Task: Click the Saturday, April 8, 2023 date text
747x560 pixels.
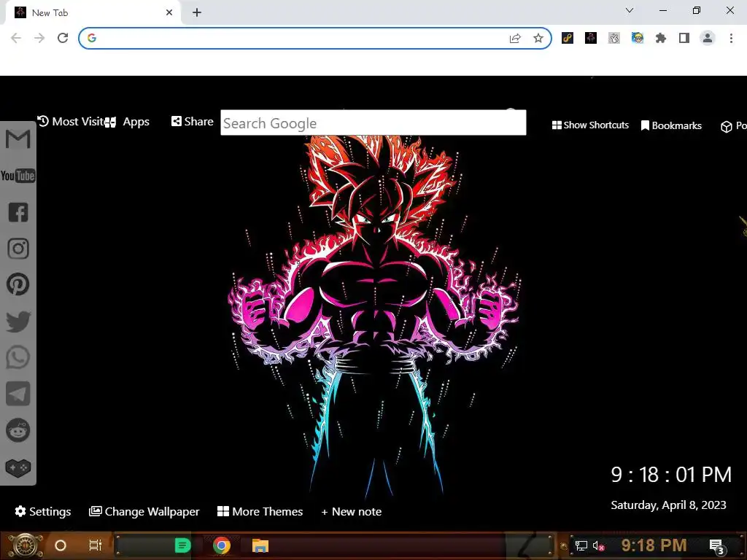Action: coord(668,505)
